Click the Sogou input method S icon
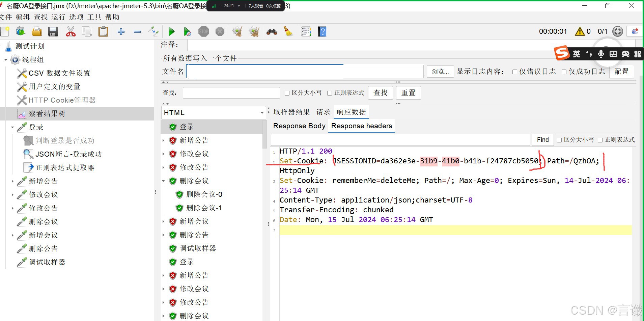 562,53
